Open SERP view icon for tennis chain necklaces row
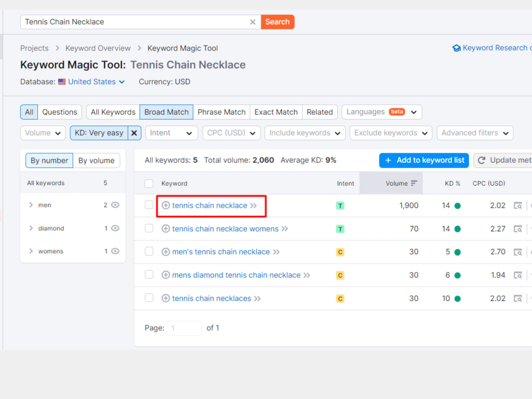Screen dimensions: 532x399 pos(518,298)
